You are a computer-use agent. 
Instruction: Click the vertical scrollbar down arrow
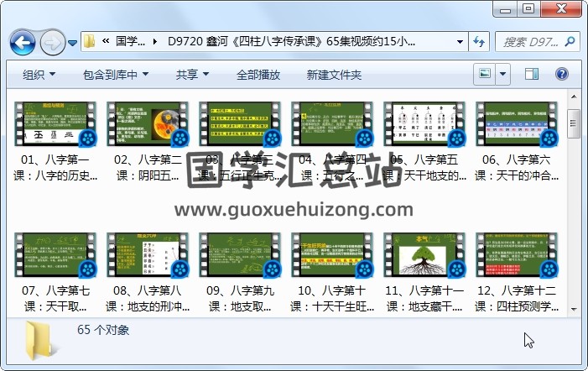pos(574,311)
